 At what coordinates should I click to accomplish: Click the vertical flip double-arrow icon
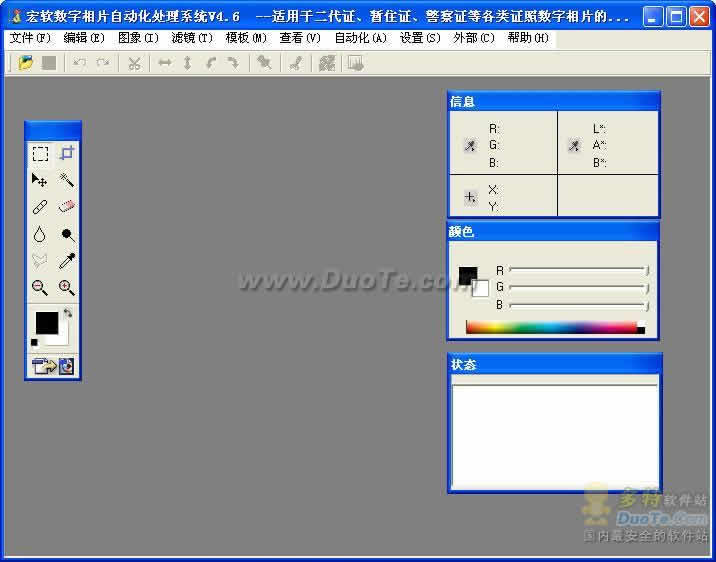coord(187,63)
